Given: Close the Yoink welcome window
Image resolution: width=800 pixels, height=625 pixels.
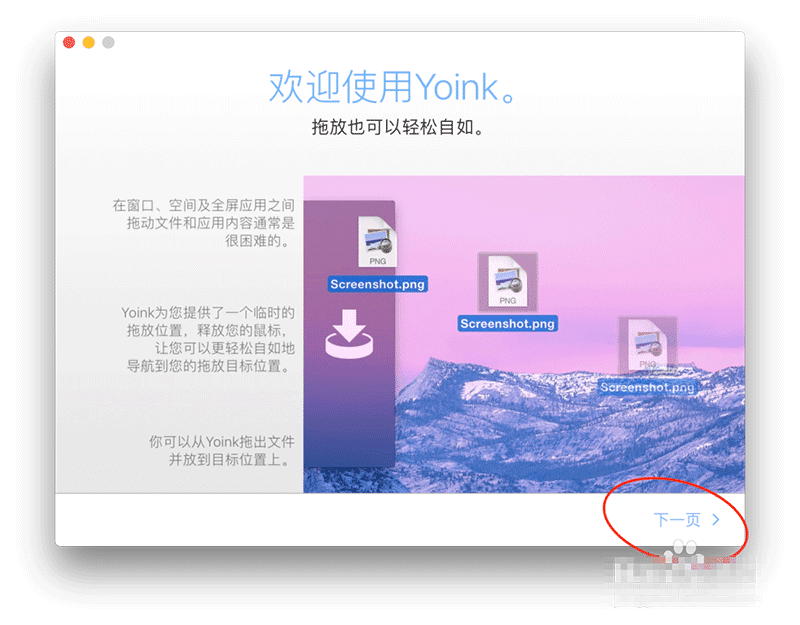Looking at the screenshot, I should pyautogui.click(x=69, y=42).
